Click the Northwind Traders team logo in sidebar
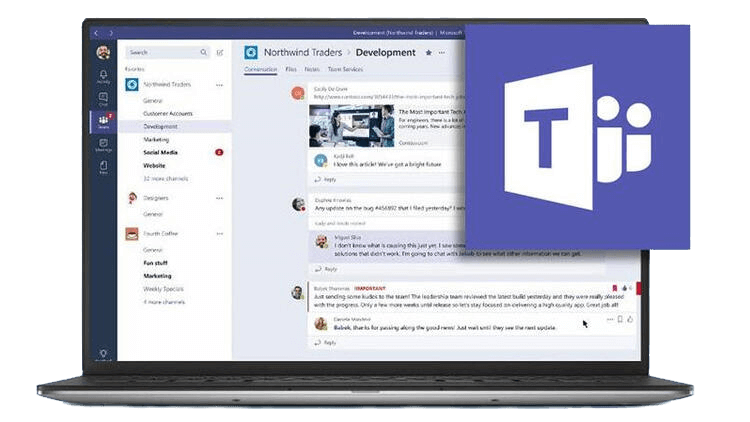The height and width of the screenshot is (422, 750). pos(132,85)
